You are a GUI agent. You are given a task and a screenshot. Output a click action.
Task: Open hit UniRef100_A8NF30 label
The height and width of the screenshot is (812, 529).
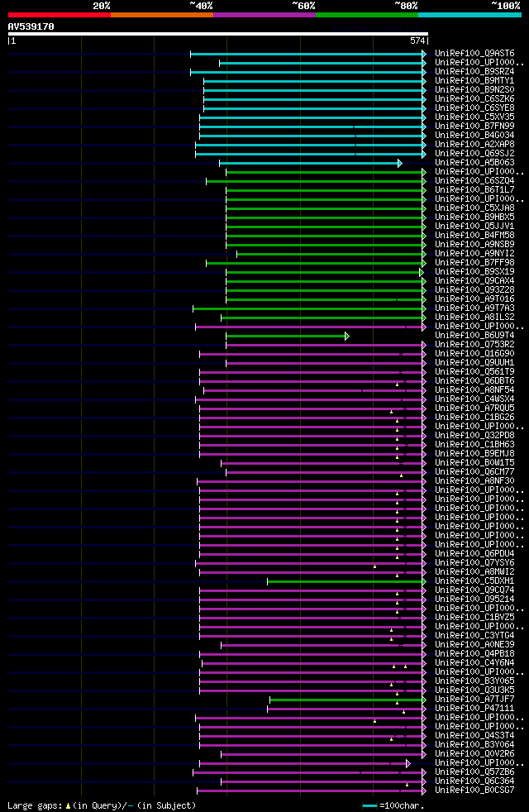pos(474,481)
